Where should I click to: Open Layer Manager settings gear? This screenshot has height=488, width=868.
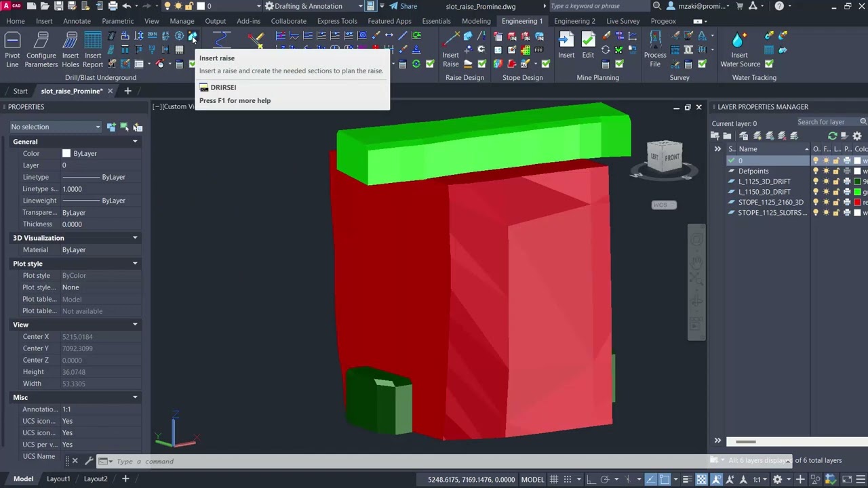(856, 136)
